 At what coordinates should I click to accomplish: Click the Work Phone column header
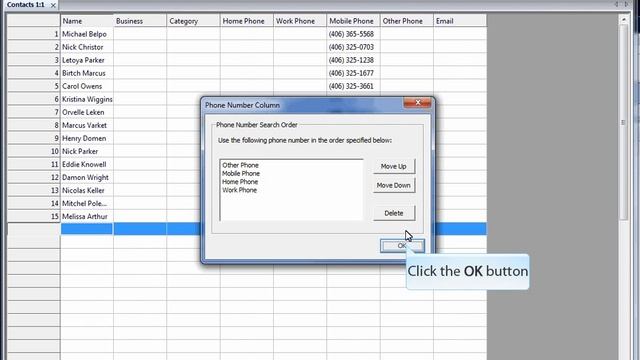point(300,21)
